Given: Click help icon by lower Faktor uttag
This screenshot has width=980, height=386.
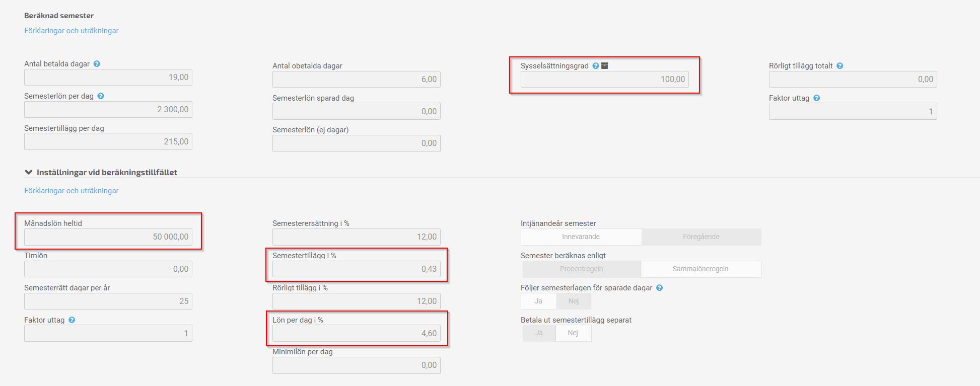Looking at the screenshot, I should tap(72, 320).
